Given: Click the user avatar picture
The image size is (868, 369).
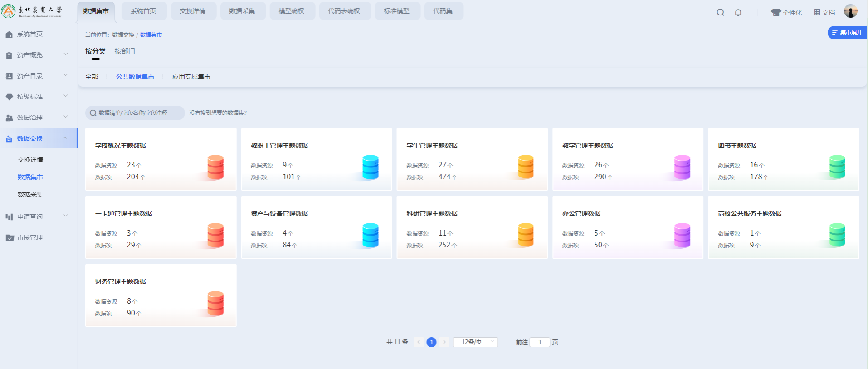Looking at the screenshot, I should 850,11.
